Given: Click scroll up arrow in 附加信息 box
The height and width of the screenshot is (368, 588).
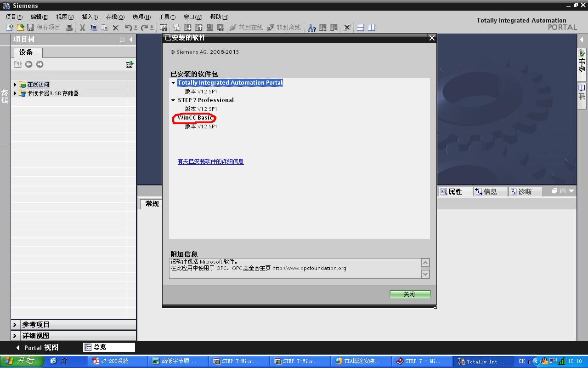Looking at the screenshot, I should [x=425, y=263].
